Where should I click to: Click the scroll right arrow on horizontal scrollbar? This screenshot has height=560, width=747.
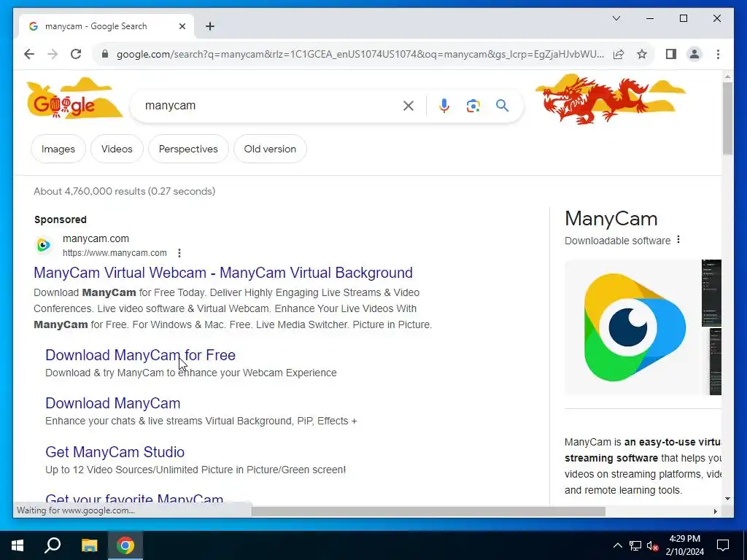[715, 511]
